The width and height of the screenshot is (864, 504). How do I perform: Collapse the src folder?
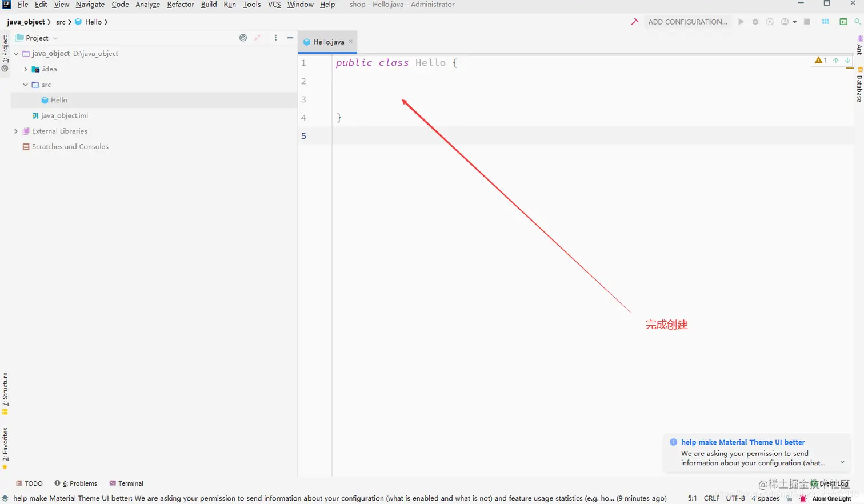(25, 85)
